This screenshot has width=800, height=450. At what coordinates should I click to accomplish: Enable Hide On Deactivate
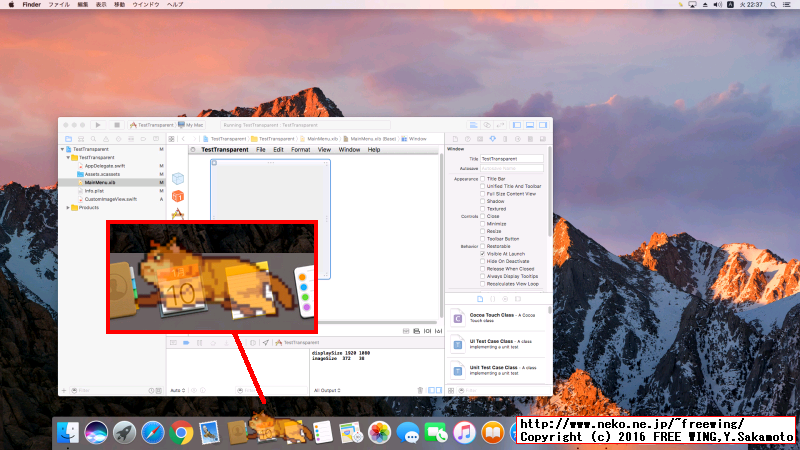tap(482, 261)
